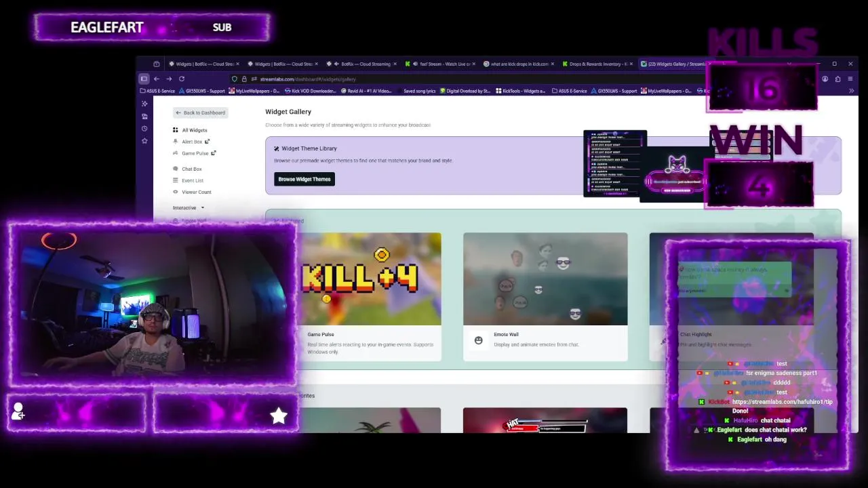Open the sparkle icon in browser sidebar
This screenshot has height=488, width=868.
tap(144, 104)
